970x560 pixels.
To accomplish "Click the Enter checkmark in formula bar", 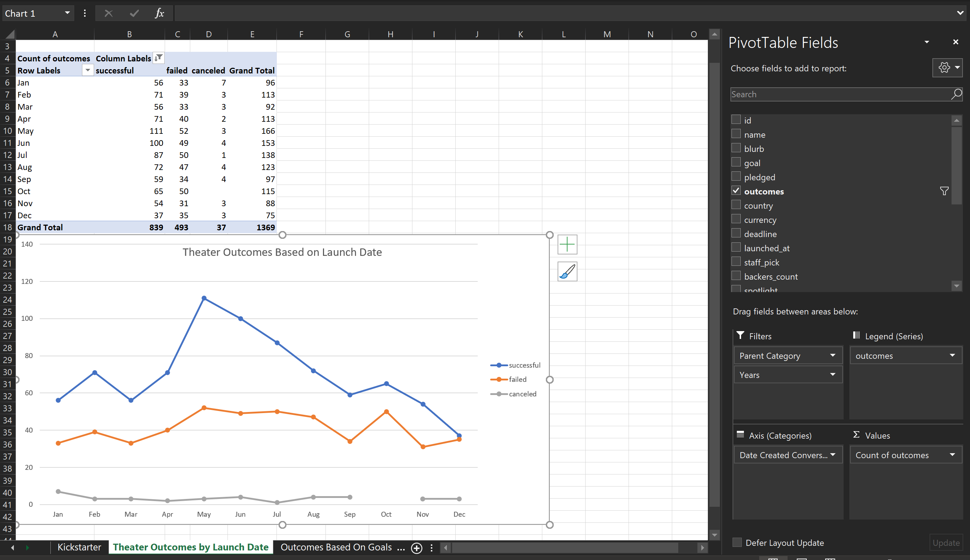I will (x=134, y=13).
